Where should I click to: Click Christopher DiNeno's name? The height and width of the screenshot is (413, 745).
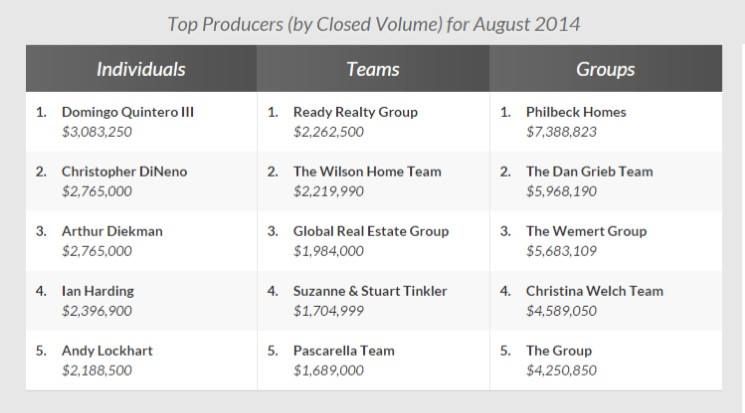(x=124, y=172)
